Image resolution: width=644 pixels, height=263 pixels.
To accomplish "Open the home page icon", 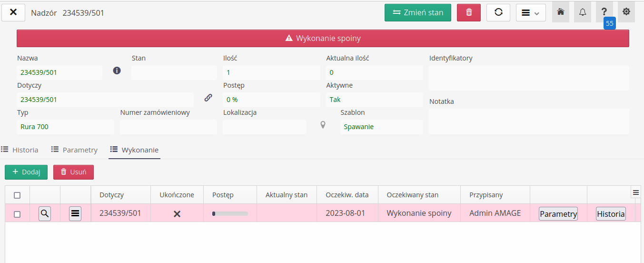I will (561, 13).
